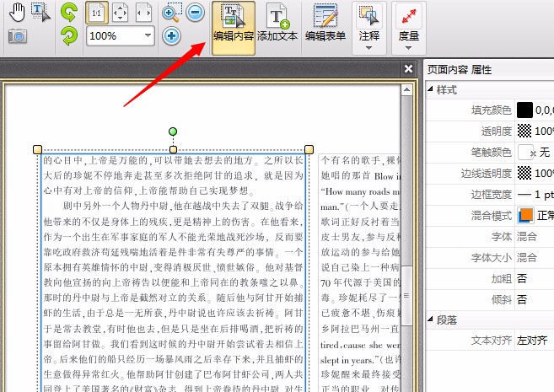Image resolution: width=554 pixels, height=392 pixels.
Task: Collapse the 样式 style section
Action: click(x=432, y=89)
